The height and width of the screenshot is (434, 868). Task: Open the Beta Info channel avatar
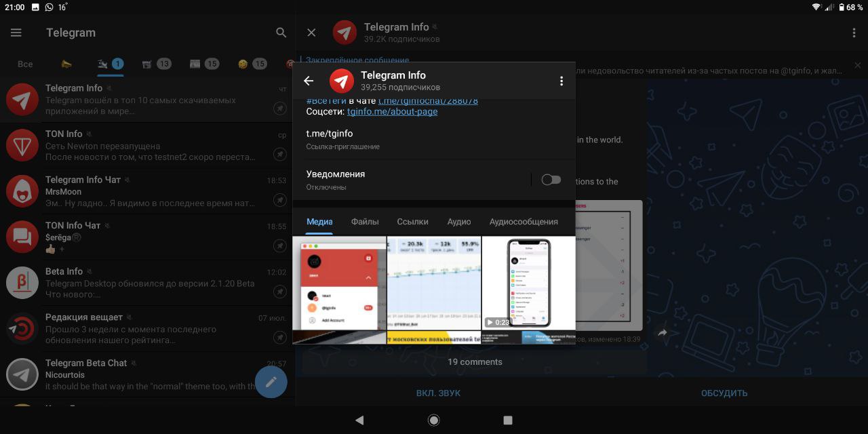[22, 283]
